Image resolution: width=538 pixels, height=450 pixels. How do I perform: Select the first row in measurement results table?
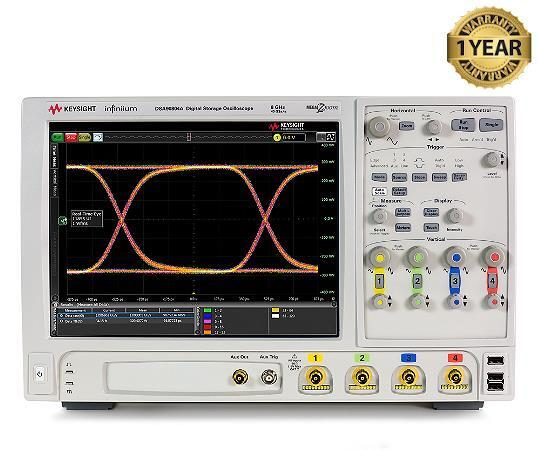pyautogui.click(x=126, y=315)
